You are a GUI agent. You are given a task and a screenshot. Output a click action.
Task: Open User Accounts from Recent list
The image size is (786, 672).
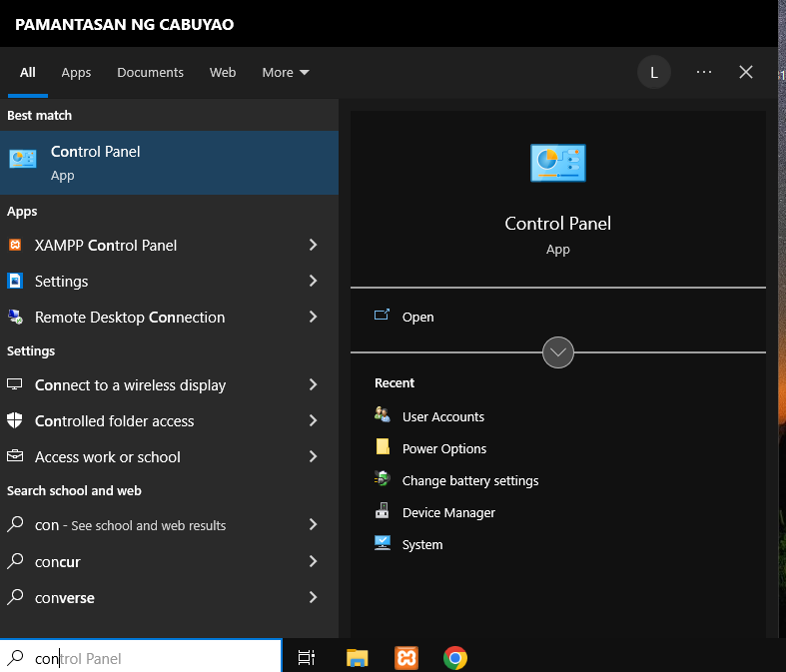443,417
